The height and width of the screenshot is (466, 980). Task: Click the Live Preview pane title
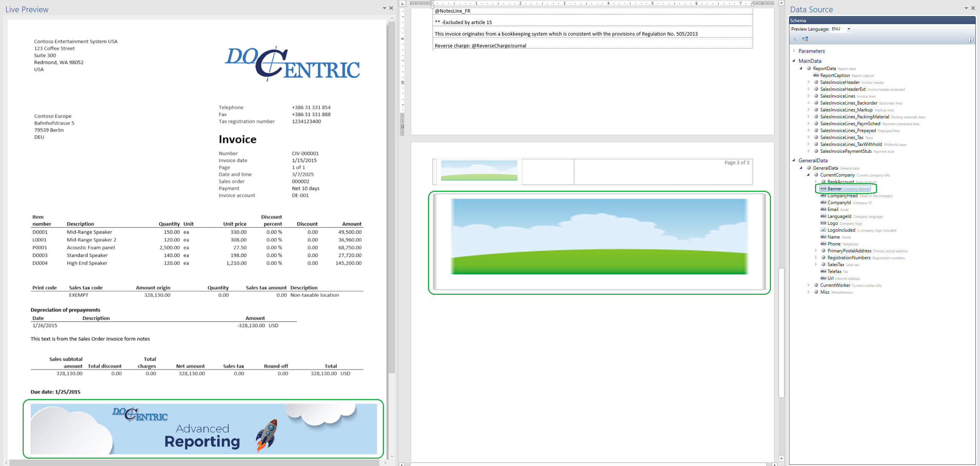(x=27, y=9)
